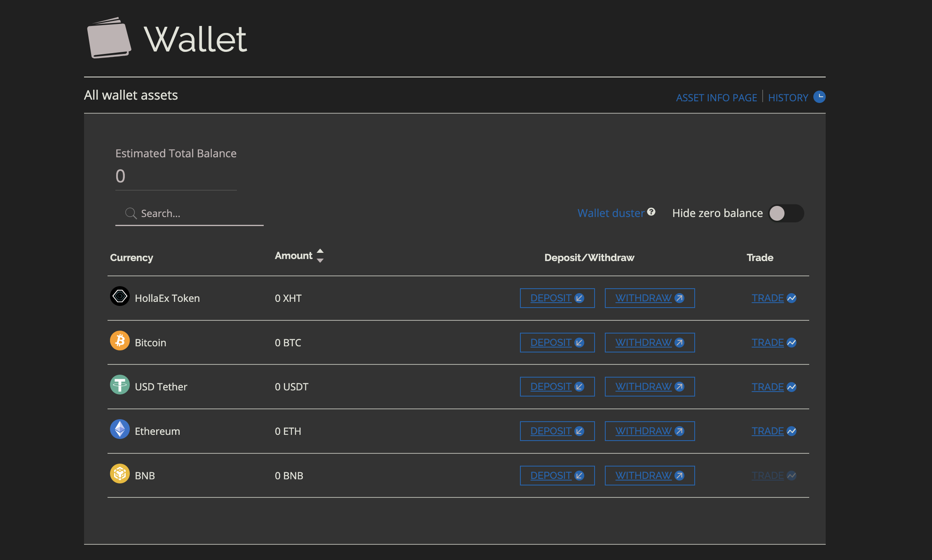Open the HISTORY link

788,98
